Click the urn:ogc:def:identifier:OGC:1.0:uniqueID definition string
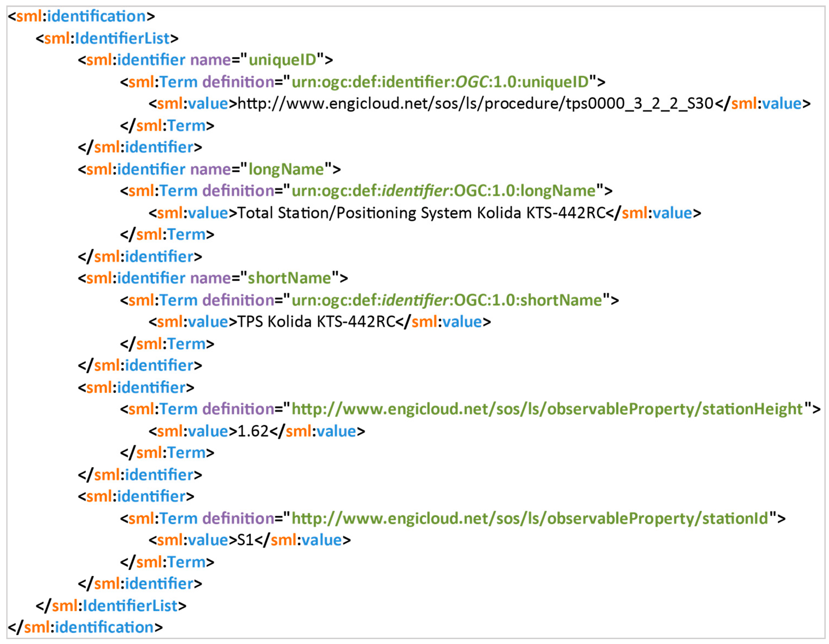The width and height of the screenshot is (829, 644). (440, 82)
